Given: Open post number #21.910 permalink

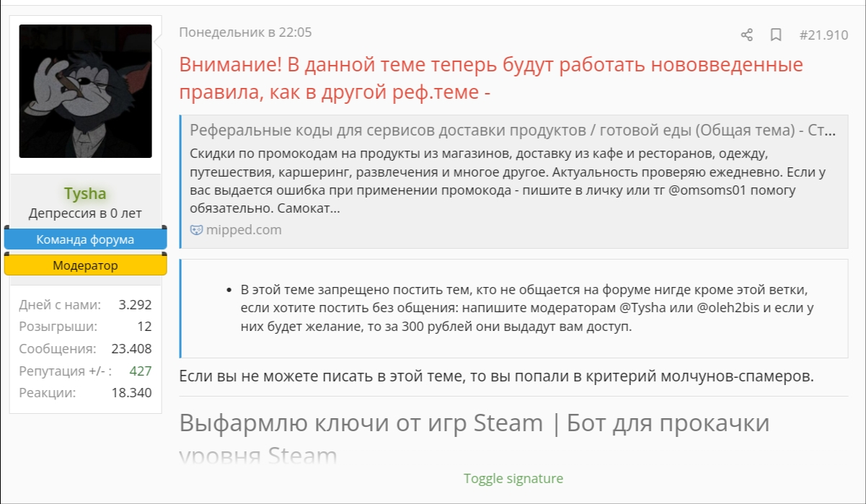Looking at the screenshot, I should coord(823,35).
